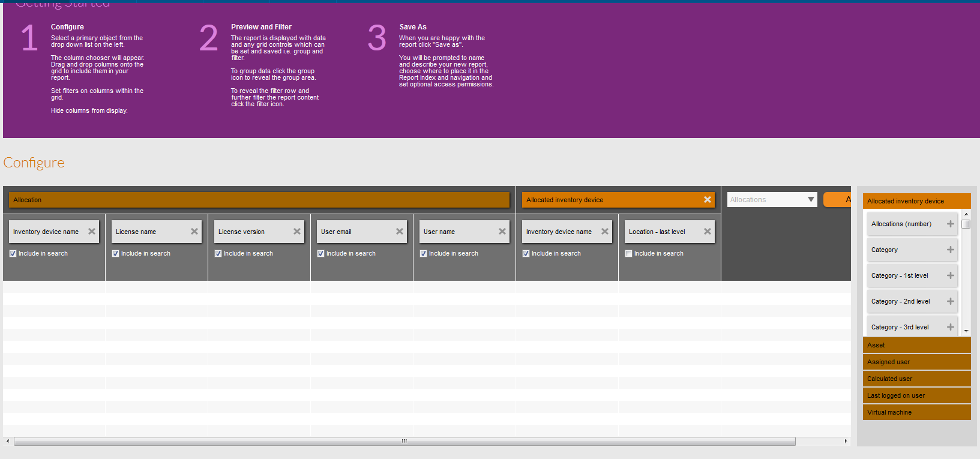Remove the Location - last level column
Image resolution: width=980 pixels, height=459 pixels.
click(x=708, y=232)
